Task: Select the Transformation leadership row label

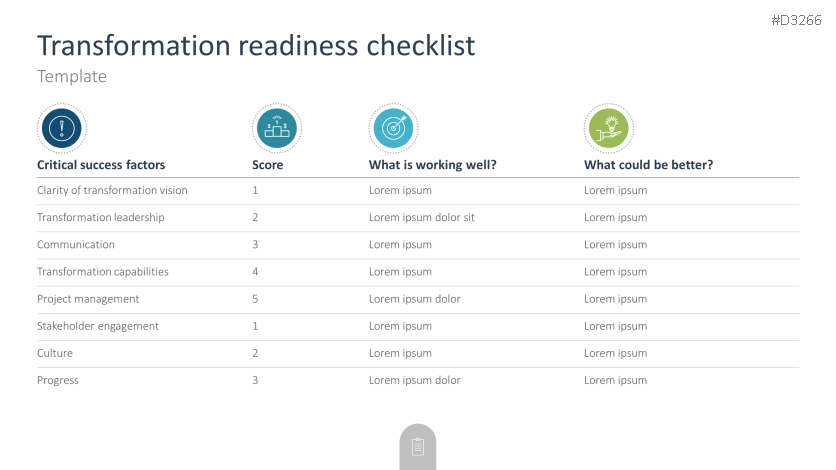Action: coord(100,217)
